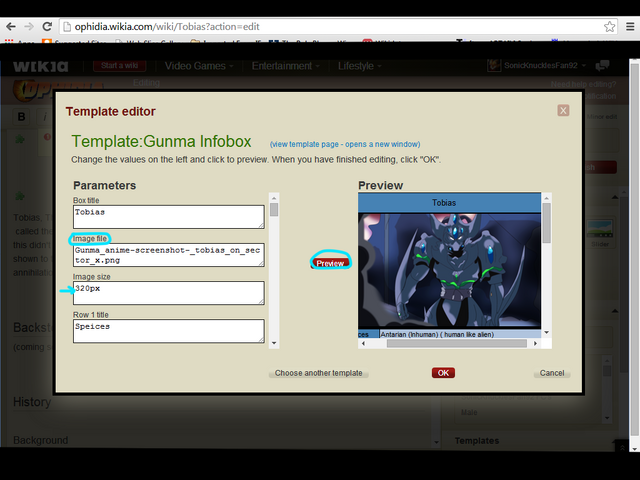This screenshot has width=640, height=480.
Task: Click the chat bubbles notification icon
Action: tap(602, 65)
